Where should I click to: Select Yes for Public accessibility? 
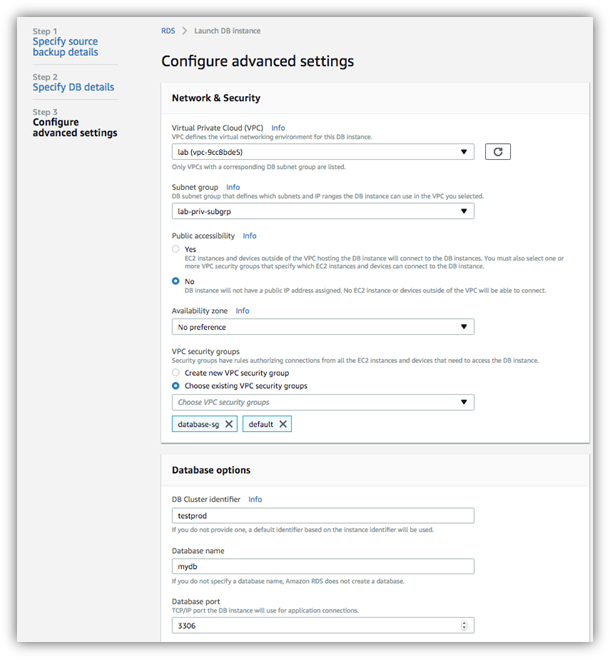pos(176,249)
